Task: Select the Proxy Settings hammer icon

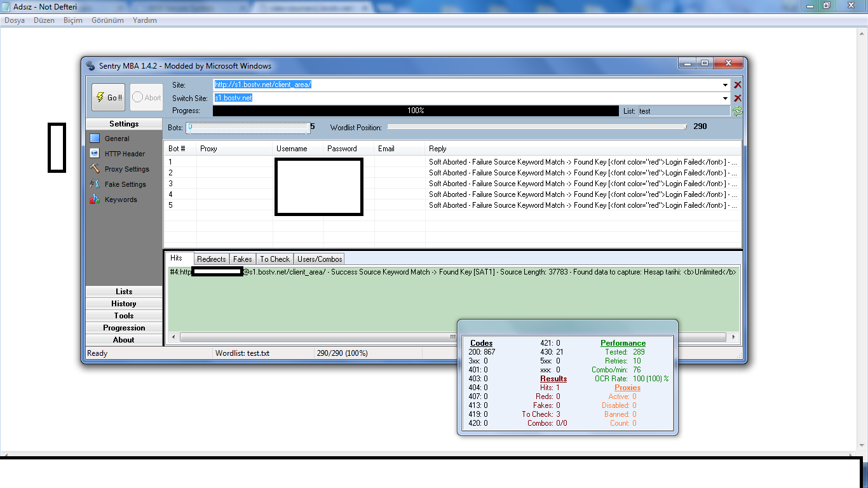Action: pos(95,169)
